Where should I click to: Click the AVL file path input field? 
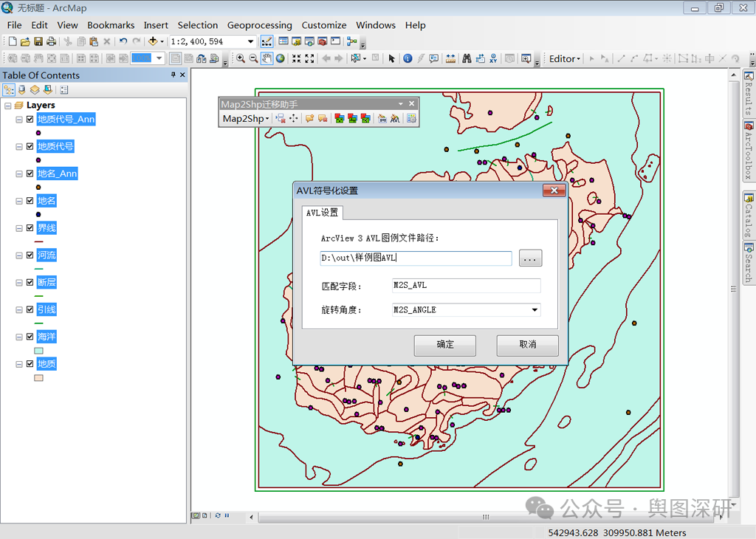[416, 258]
